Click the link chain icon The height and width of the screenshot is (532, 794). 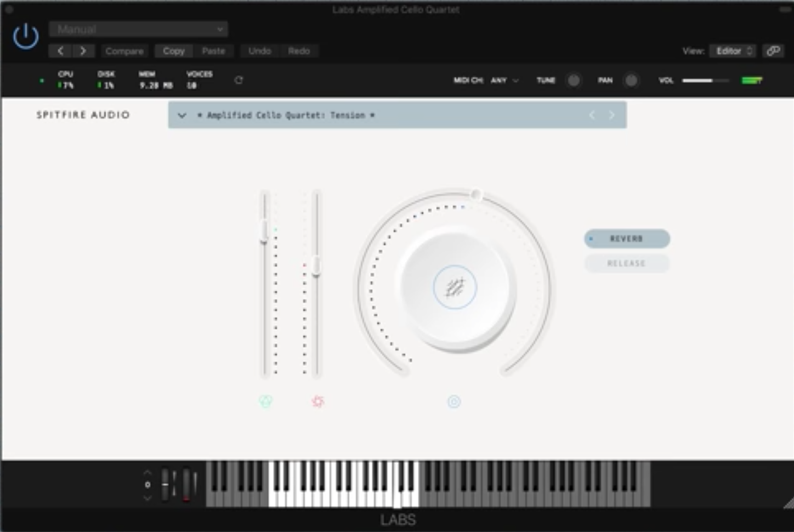(x=773, y=51)
